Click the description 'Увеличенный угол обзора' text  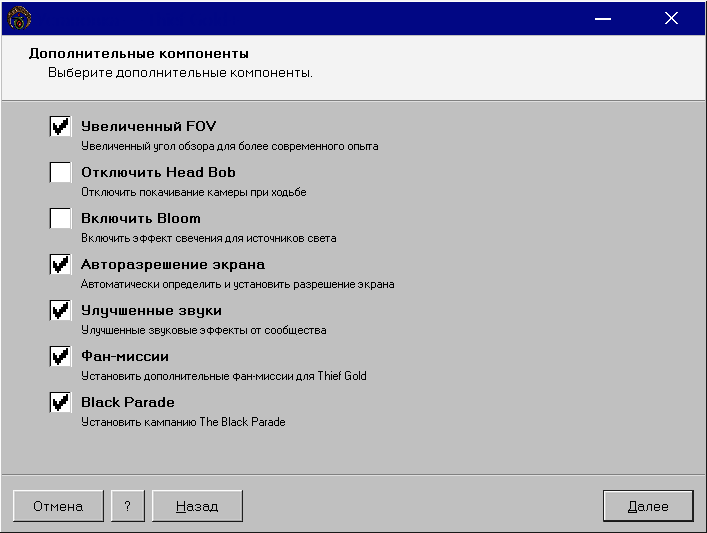click(x=230, y=146)
